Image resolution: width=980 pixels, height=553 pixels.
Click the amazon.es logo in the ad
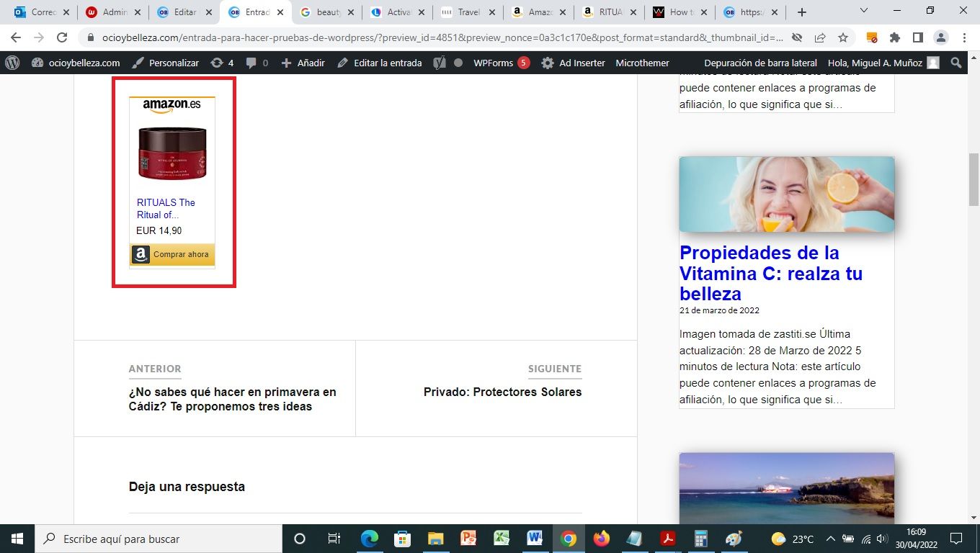(171, 106)
